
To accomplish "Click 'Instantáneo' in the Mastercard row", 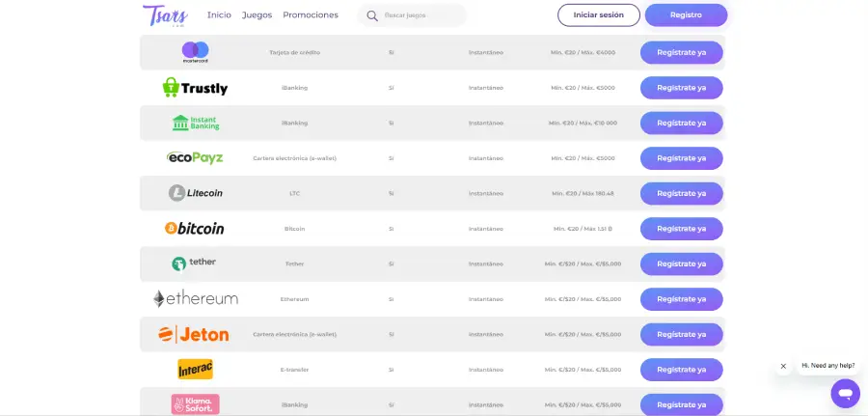I will pos(486,53).
